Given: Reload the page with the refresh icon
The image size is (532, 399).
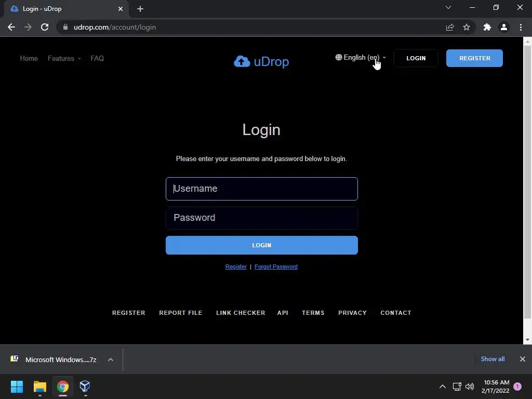Looking at the screenshot, I should pyautogui.click(x=45, y=27).
